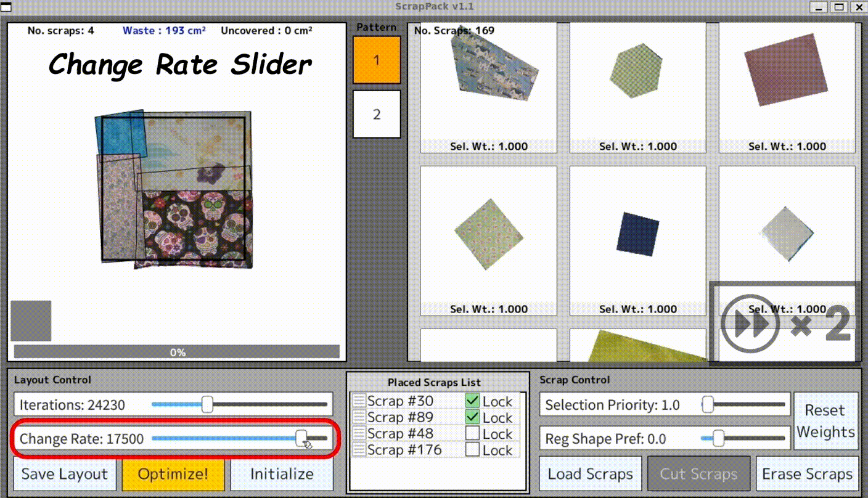Uncheck the Lock box for Scrap #30

472,401
